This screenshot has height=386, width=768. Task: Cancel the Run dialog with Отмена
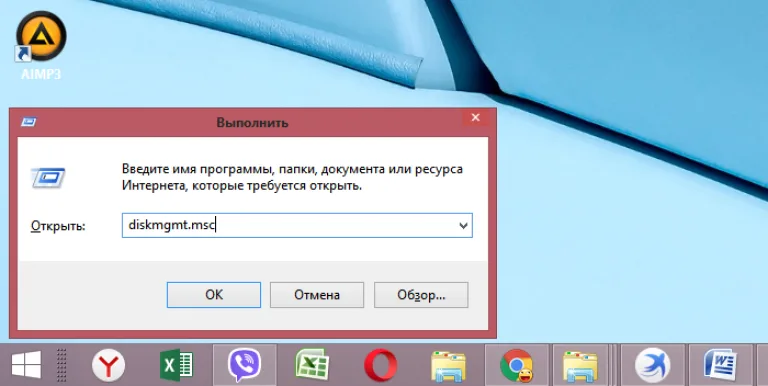pos(317,295)
